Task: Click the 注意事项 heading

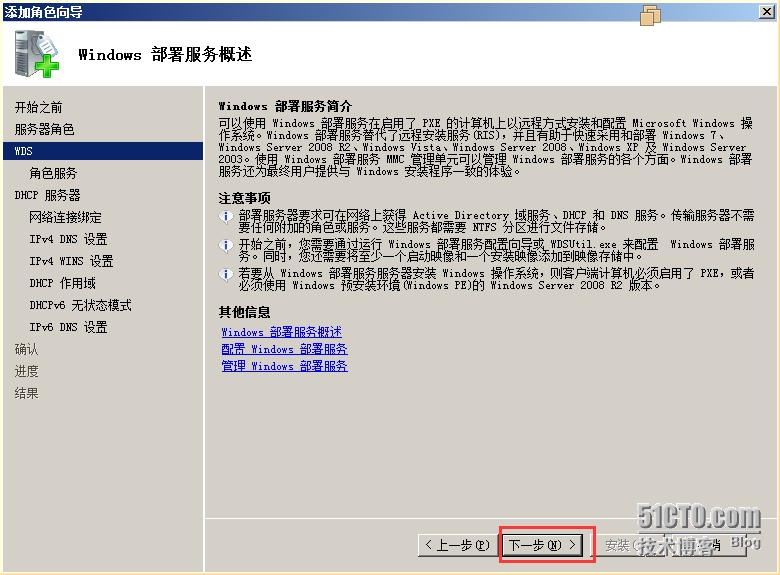Action: [244, 198]
